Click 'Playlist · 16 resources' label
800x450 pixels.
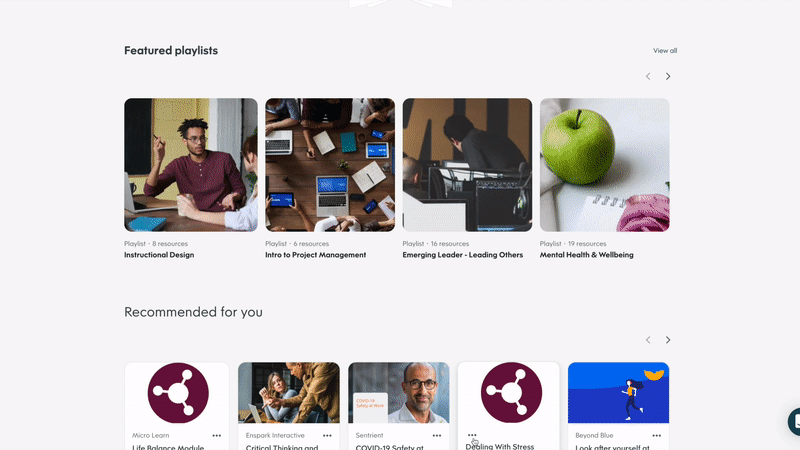(435, 244)
